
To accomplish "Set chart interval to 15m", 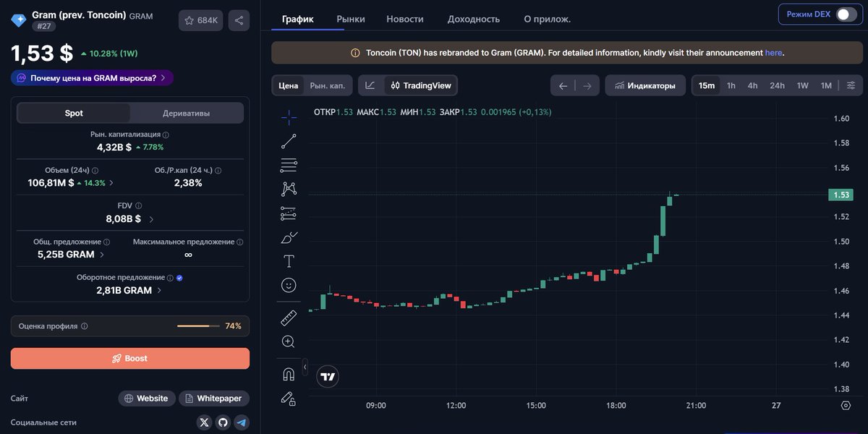I will (x=707, y=85).
